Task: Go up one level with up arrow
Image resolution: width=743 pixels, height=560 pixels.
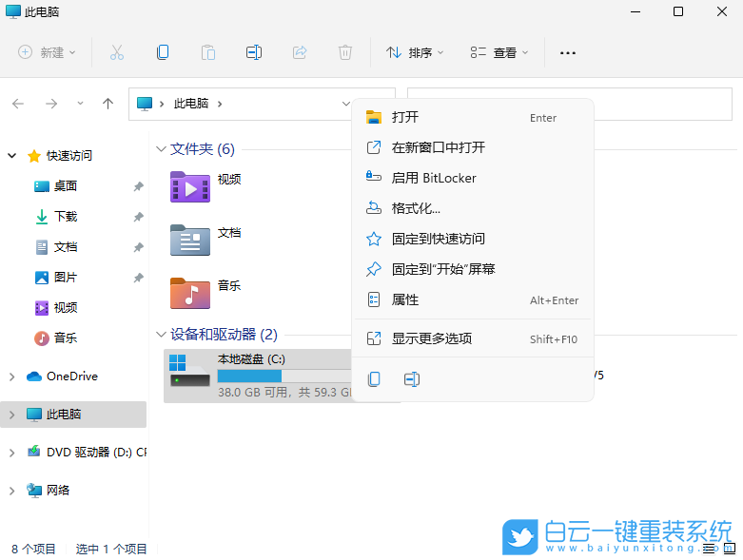Action: [x=108, y=104]
